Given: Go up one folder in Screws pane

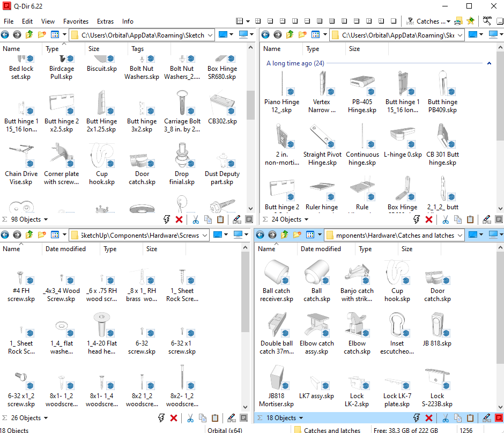Looking at the screenshot, I should coord(29,235).
